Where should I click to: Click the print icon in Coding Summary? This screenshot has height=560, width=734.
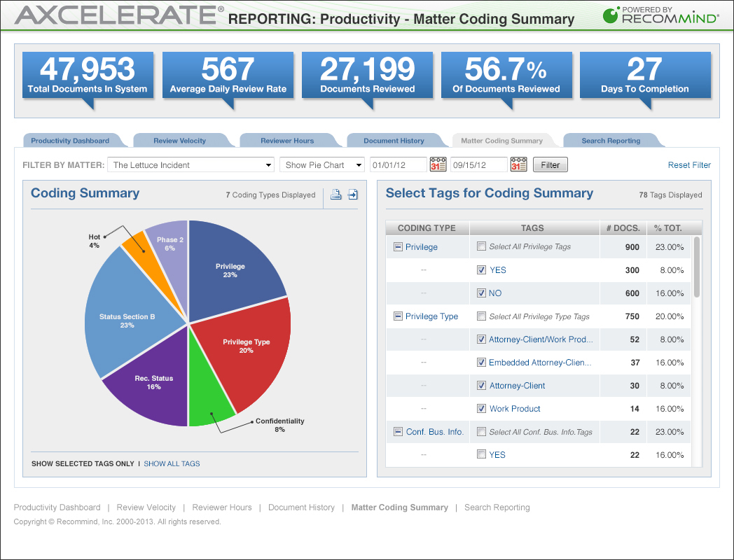[x=335, y=195]
